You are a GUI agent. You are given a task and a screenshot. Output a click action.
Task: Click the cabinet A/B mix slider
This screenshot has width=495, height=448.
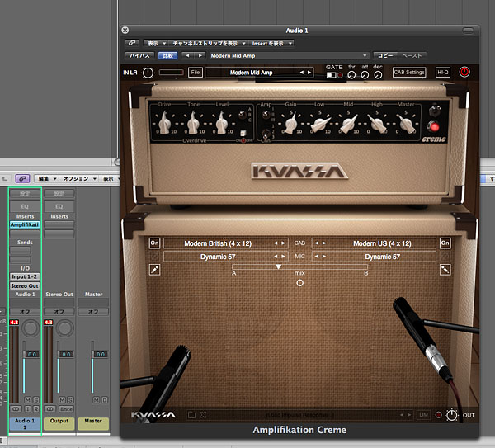click(x=279, y=267)
